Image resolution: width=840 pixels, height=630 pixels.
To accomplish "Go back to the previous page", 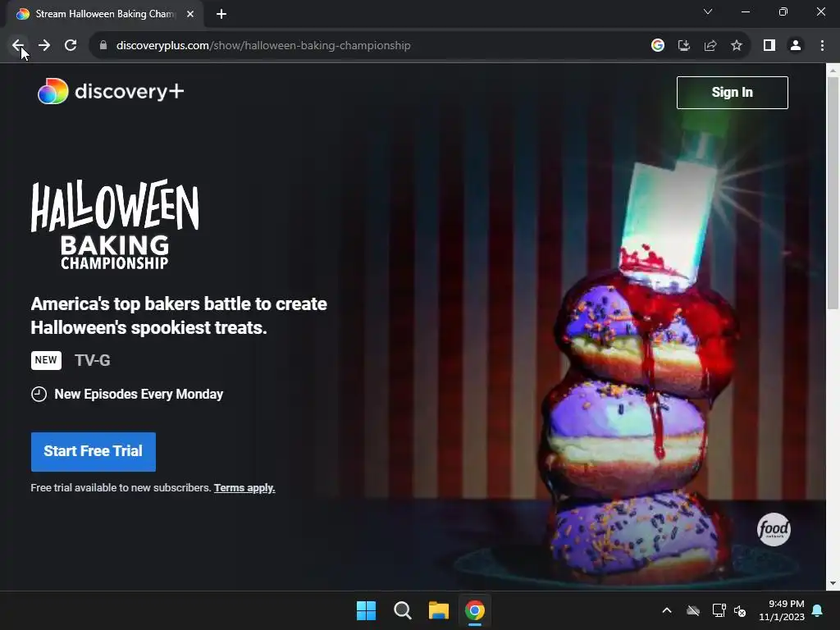I will (18, 46).
